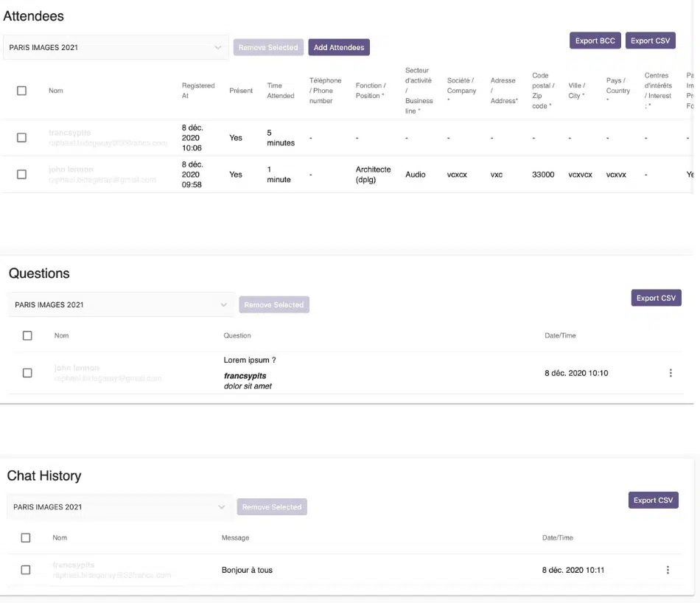This screenshot has width=700, height=603.
Task: Check the Bonjour à tous message checkbox
Action: coord(26,570)
